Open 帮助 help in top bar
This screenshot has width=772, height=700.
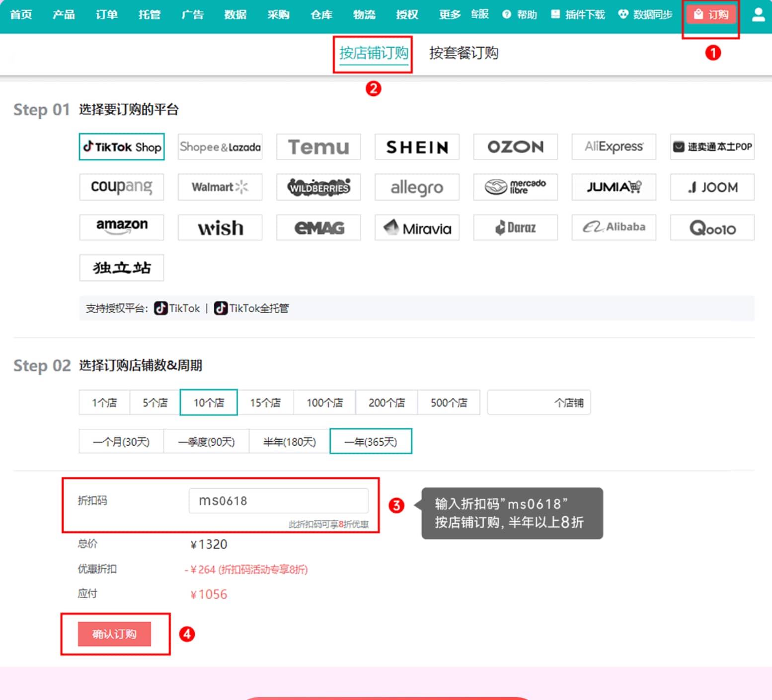pyautogui.click(x=520, y=14)
